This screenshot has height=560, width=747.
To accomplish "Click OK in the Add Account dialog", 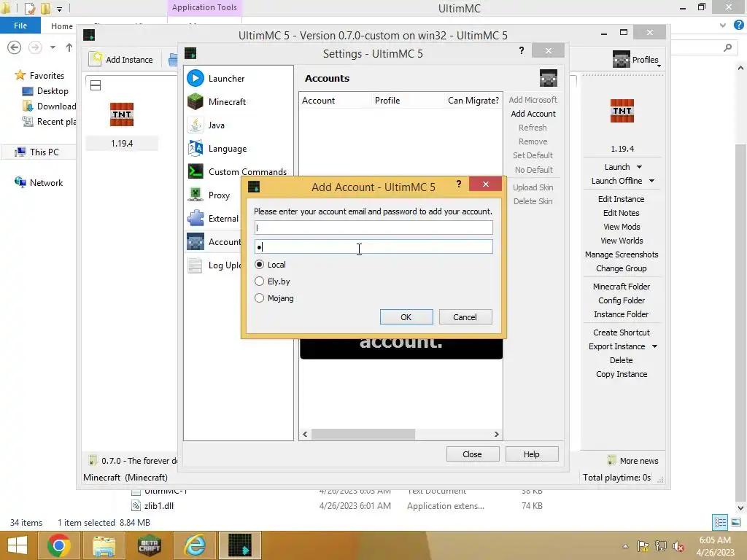I will tap(406, 317).
